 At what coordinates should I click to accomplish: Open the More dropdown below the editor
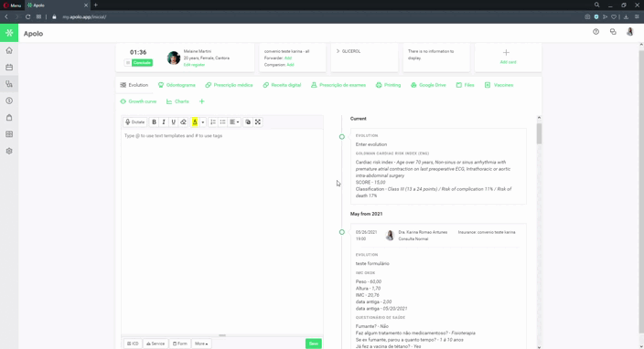point(201,344)
